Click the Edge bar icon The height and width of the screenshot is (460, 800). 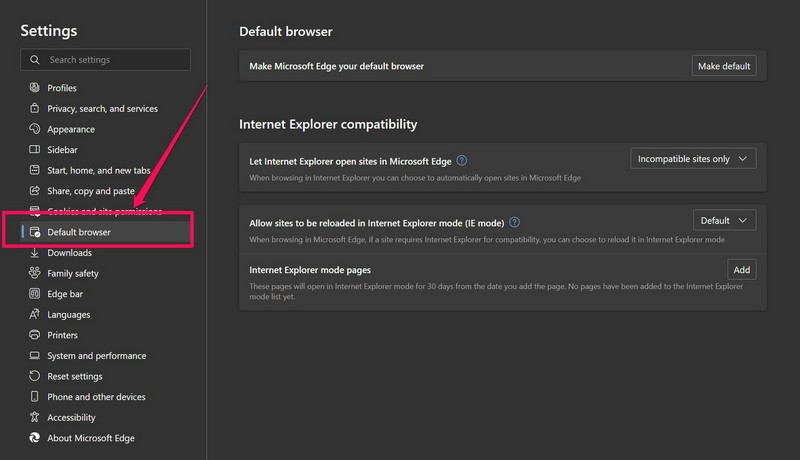[34, 294]
